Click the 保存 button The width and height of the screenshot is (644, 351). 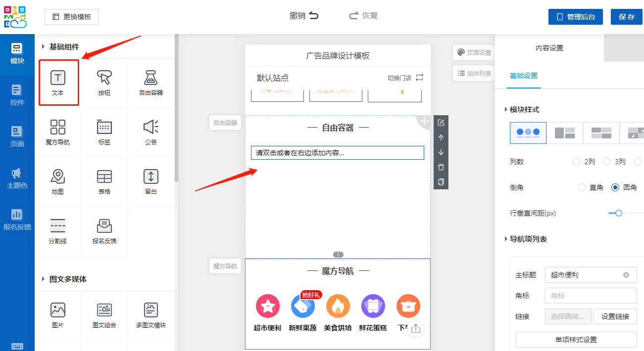point(626,17)
